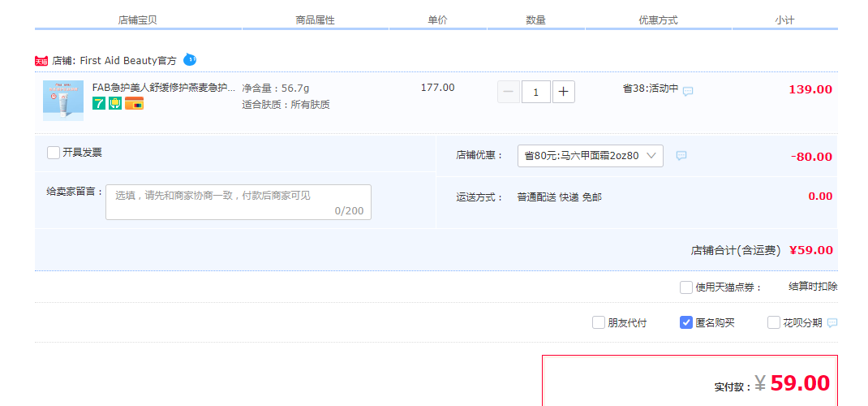Click the 适合肤质：所有肤质 attribute text
868x406 pixels.
click(286, 105)
